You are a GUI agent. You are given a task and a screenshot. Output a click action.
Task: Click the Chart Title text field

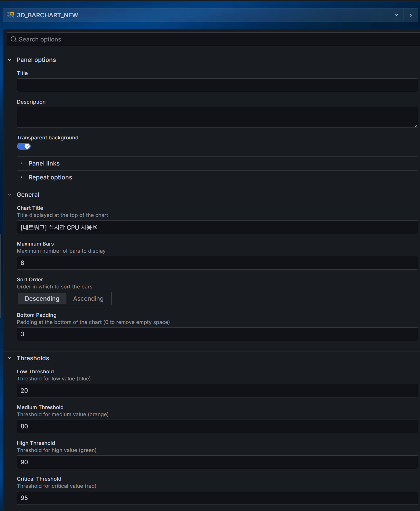coord(217,227)
